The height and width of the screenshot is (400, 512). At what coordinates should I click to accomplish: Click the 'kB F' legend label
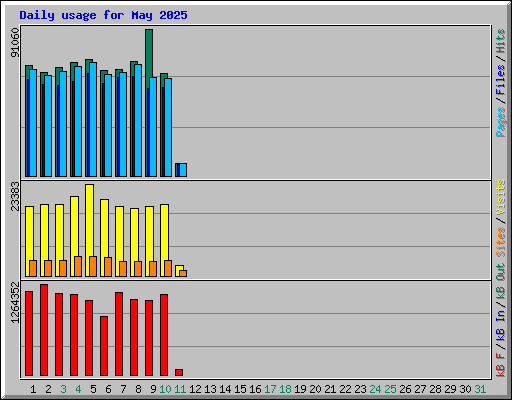[x=500, y=365]
